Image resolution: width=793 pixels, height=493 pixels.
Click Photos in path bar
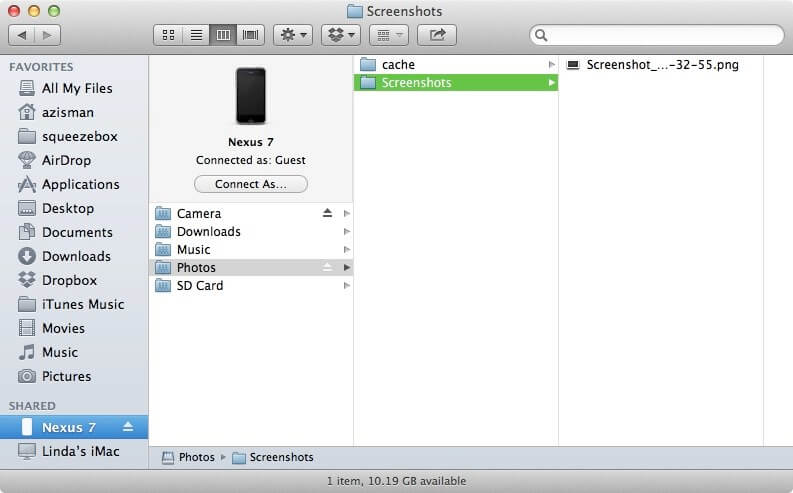click(189, 457)
